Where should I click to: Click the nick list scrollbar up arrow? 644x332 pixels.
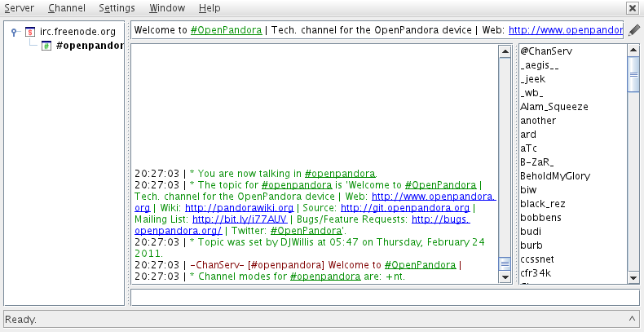[633, 51]
